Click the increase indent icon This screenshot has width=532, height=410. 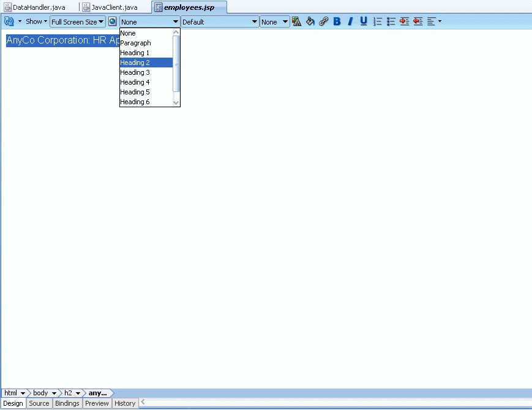(405, 21)
